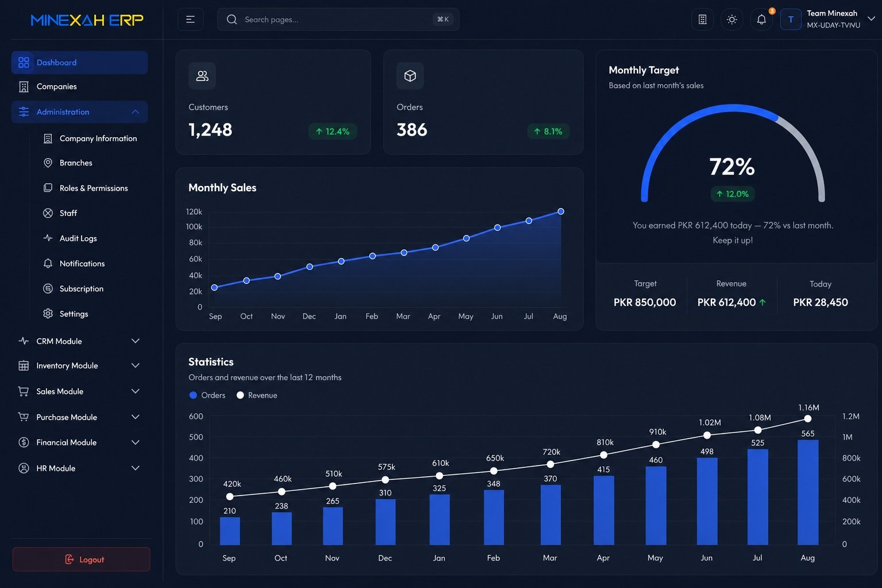Click the 72% Monthly Target gauge

tap(733, 153)
